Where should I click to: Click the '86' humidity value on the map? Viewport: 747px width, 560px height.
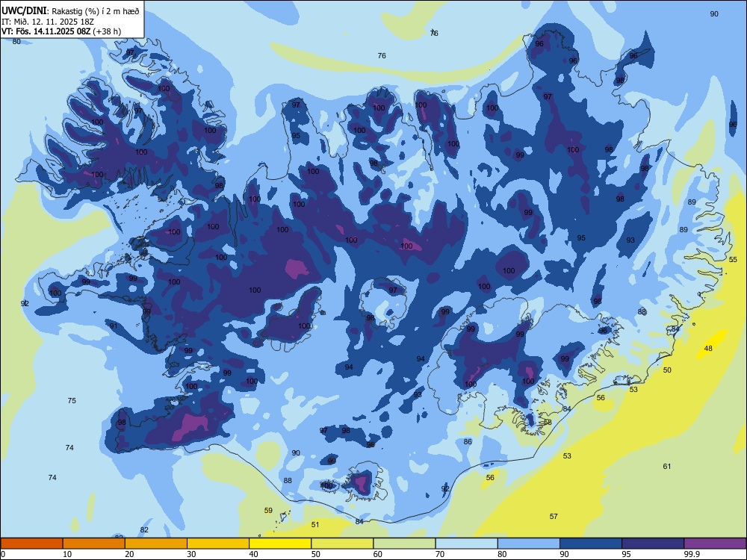tap(468, 442)
